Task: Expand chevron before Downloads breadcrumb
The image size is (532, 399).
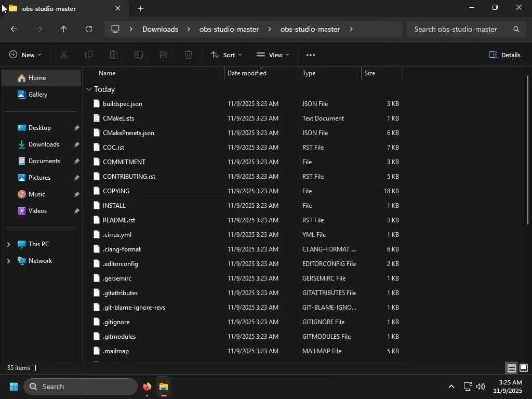Action: 131,29
